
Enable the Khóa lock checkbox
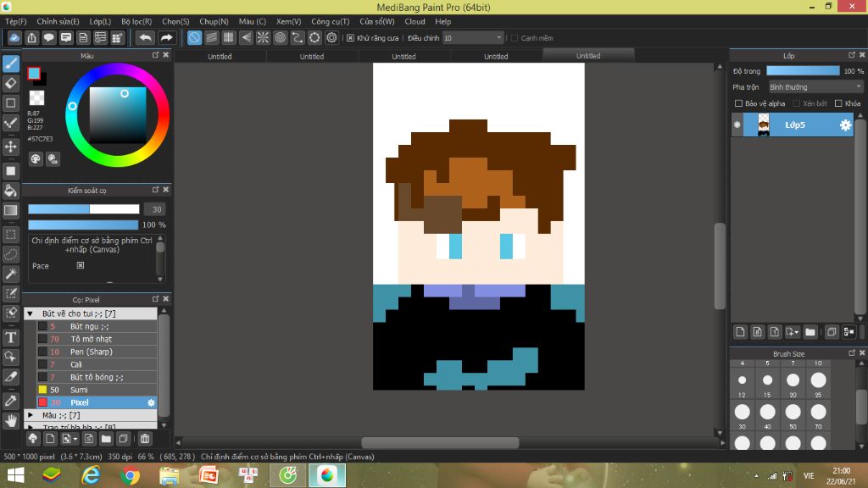click(x=838, y=103)
